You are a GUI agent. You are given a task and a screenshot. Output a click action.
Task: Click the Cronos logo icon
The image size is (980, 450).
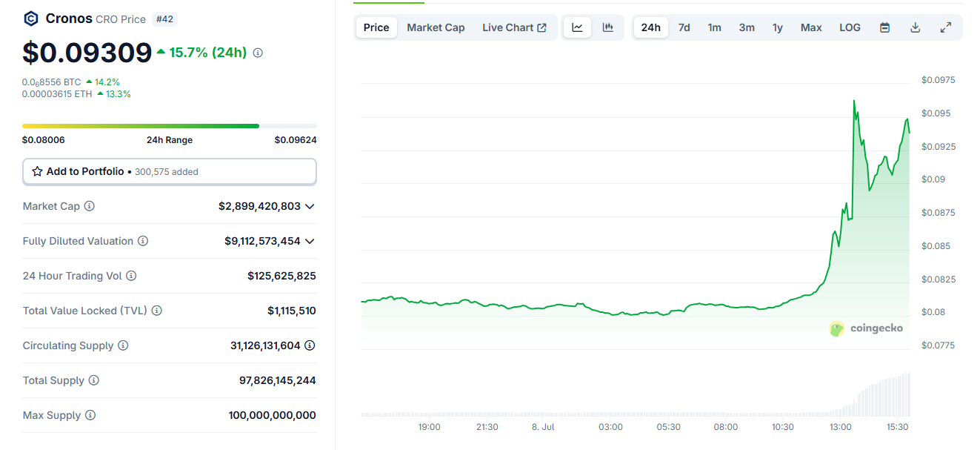coord(31,19)
